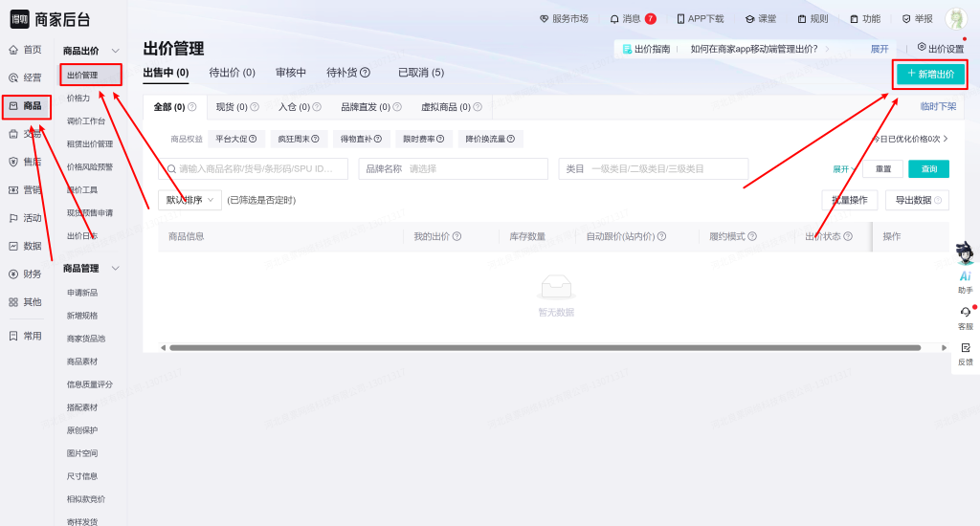Open the 常用 favorites sidebar item
This screenshot has height=526, width=980.
pyautogui.click(x=25, y=336)
